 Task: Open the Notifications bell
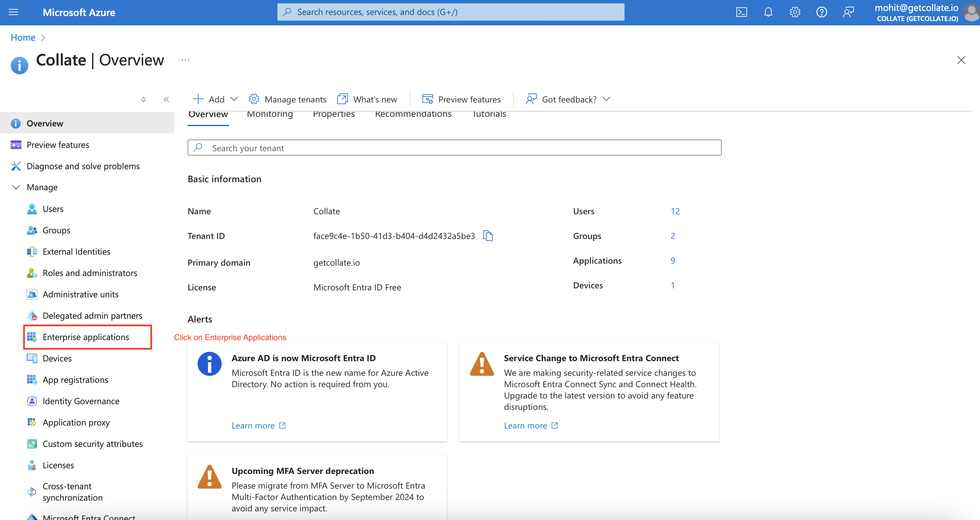click(x=768, y=12)
